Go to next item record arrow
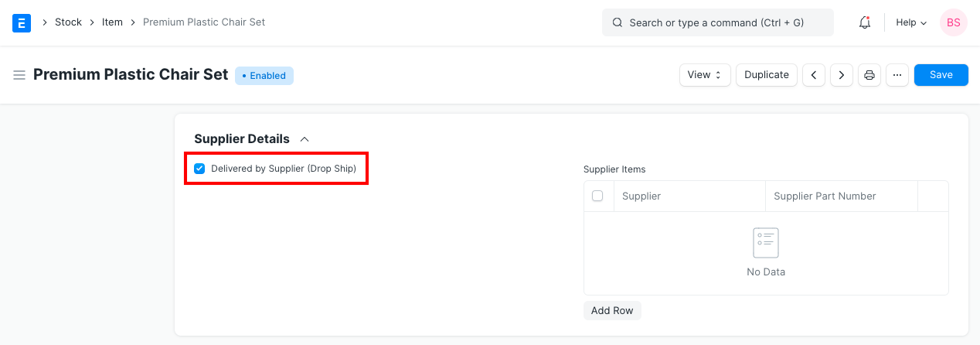This screenshot has height=345, width=980. pos(842,75)
